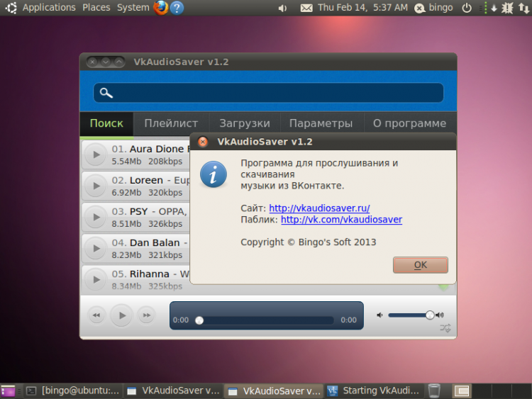Close the main VkAudioSaver window
Viewport: 532px width, 399px height.
pyautogui.click(x=92, y=62)
